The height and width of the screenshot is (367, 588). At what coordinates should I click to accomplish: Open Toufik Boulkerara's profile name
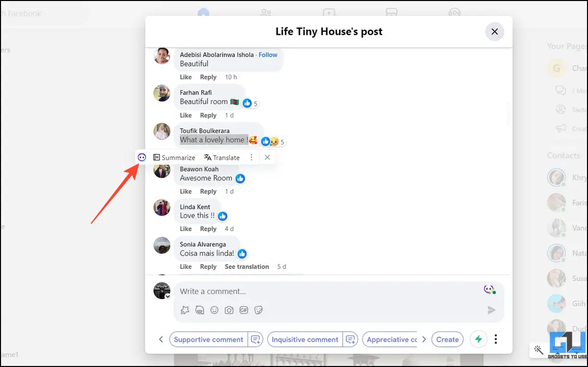pyautogui.click(x=205, y=131)
